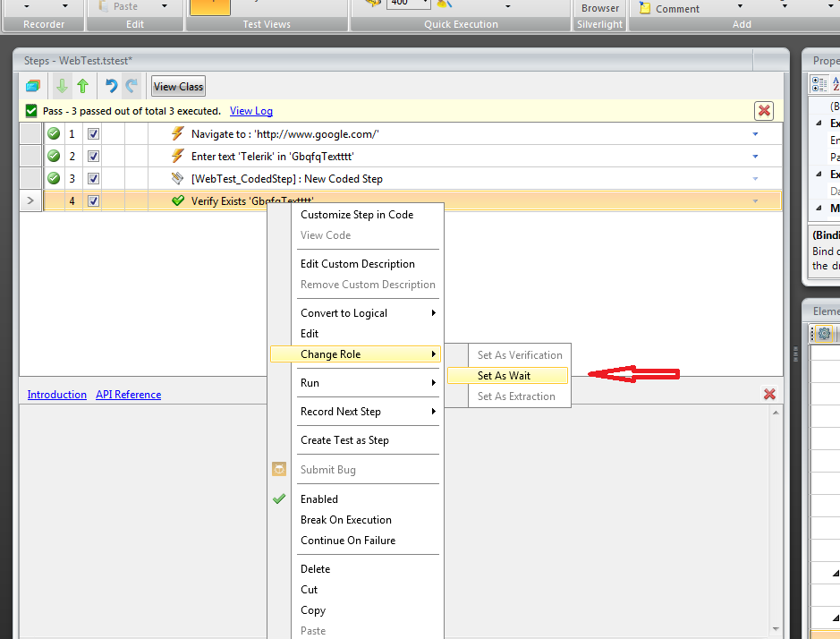840x639 pixels.
Task: Click coded step icon in row 3
Action: [x=177, y=178]
